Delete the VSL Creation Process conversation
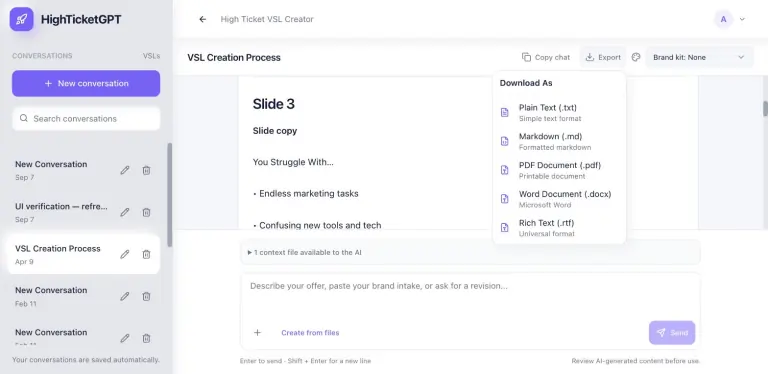Viewport: 768px width, 374px height. [x=146, y=254]
